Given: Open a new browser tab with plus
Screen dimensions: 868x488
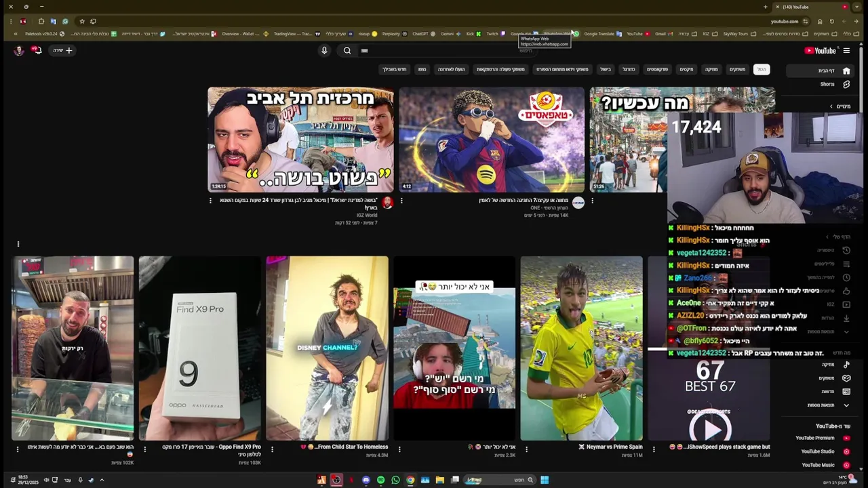Looking at the screenshot, I should [x=766, y=7].
